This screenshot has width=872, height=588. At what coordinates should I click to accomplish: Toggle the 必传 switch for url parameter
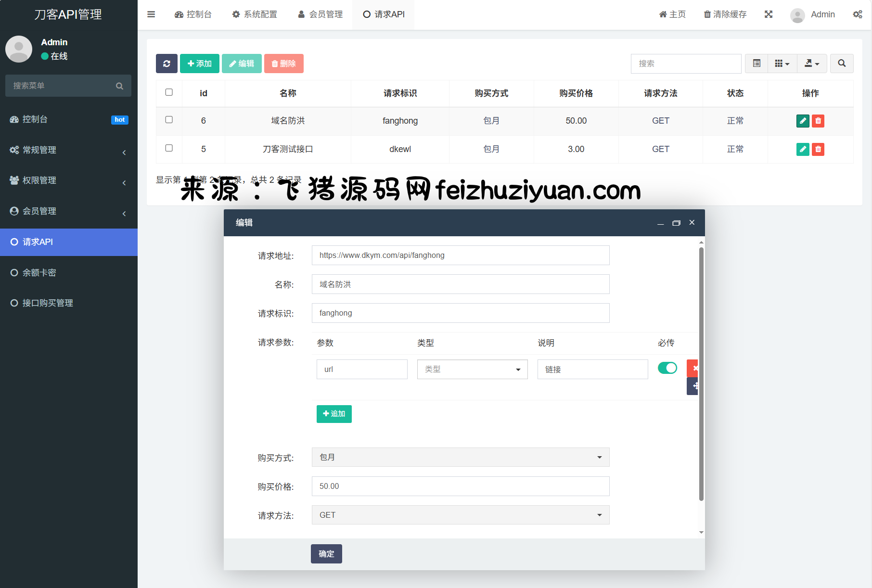tap(667, 368)
